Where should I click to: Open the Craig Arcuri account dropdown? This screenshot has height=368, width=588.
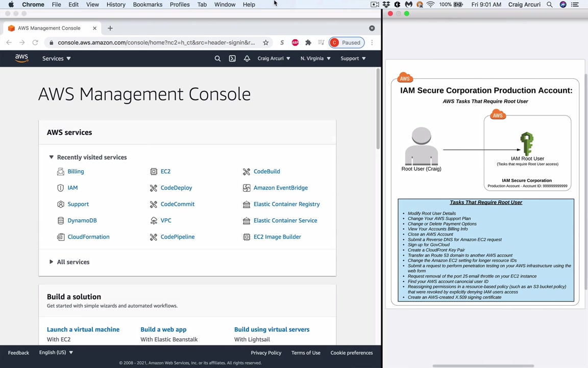(274, 58)
